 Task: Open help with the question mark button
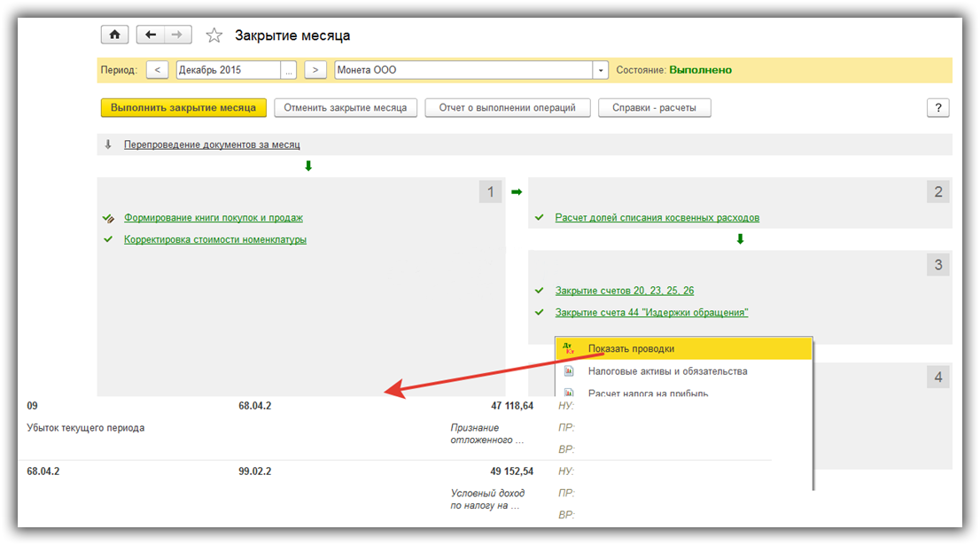(x=937, y=108)
